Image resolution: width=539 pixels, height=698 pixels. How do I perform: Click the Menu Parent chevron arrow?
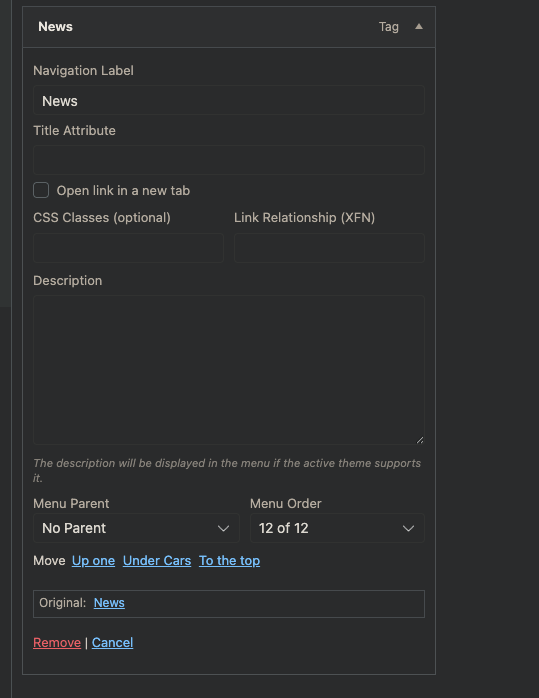(x=223, y=528)
